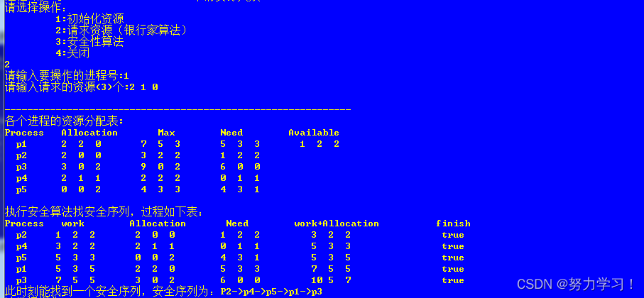
Task: Click Max value '2 2 2' of p4
Action: click(160, 178)
